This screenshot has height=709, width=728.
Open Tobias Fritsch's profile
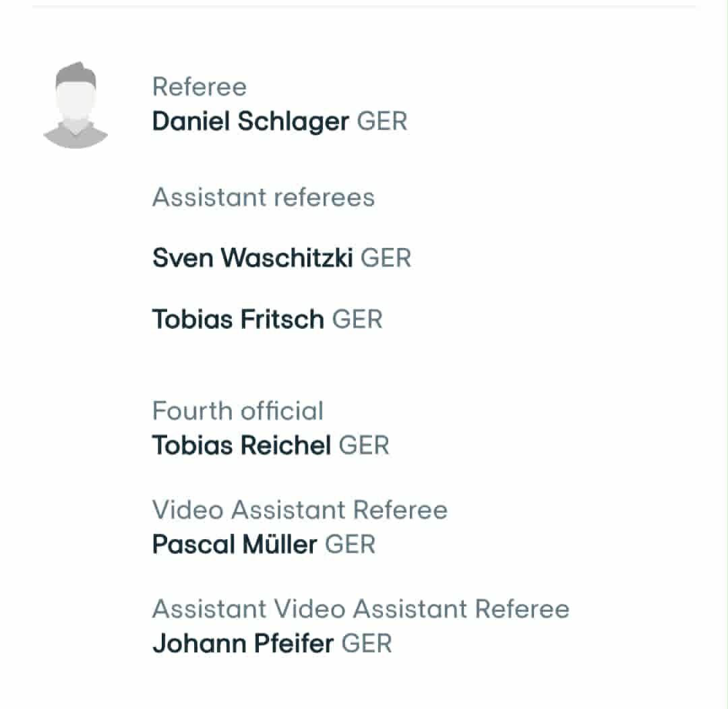pyautogui.click(x=238, y=319)
